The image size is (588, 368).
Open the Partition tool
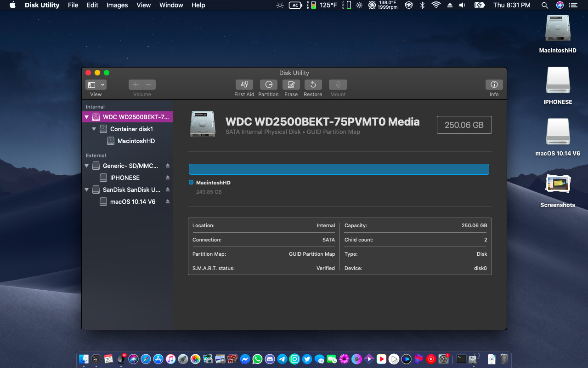click(269, 85)
